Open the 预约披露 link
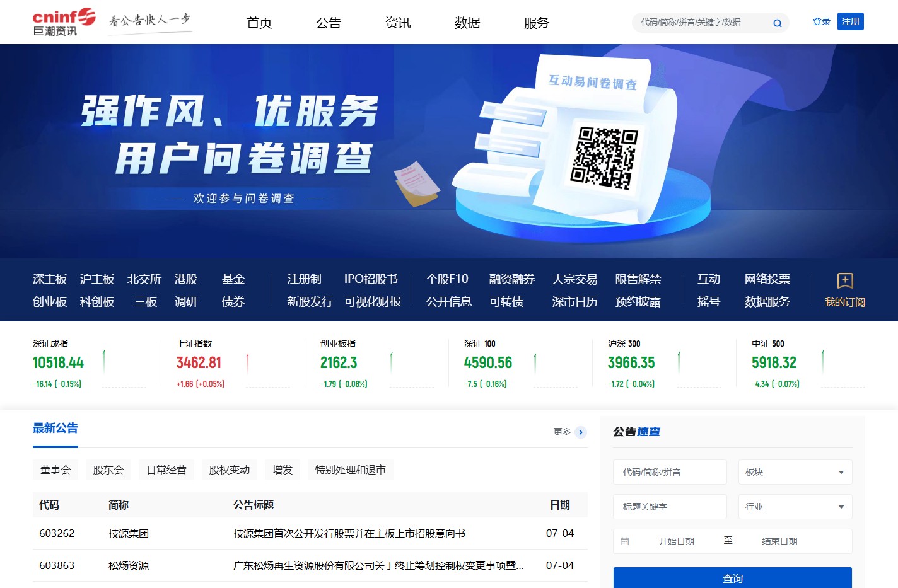Viewport: 898px width, 588px height. tap(638, 302)
